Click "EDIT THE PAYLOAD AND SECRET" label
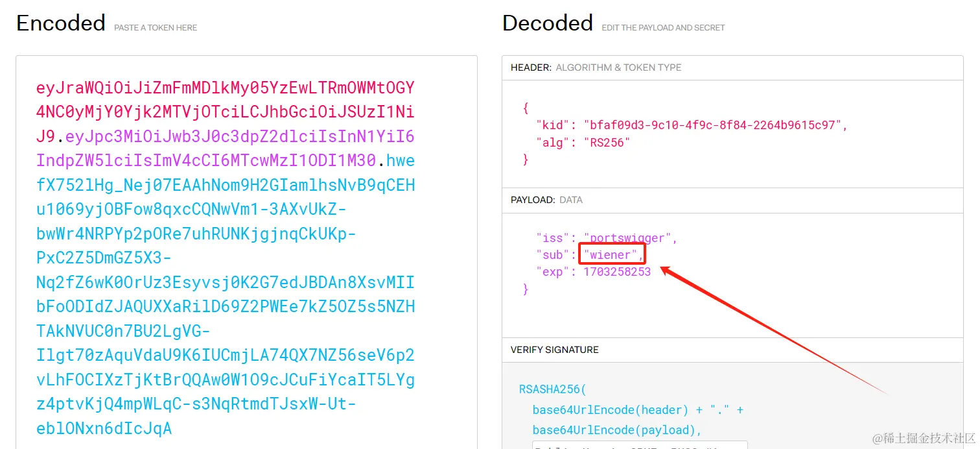The width and height of the screenshot is (980, 449). [663, 28]
